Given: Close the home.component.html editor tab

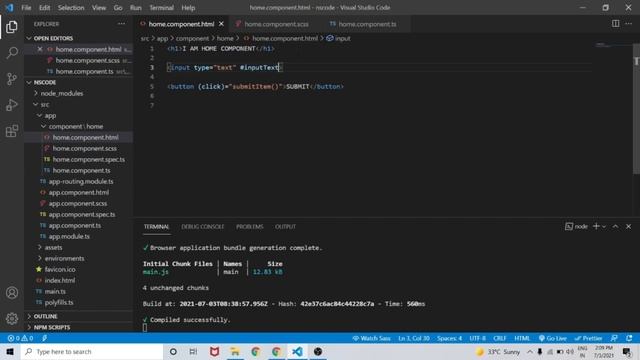Looking at the screenshot, I should [221, 24].
